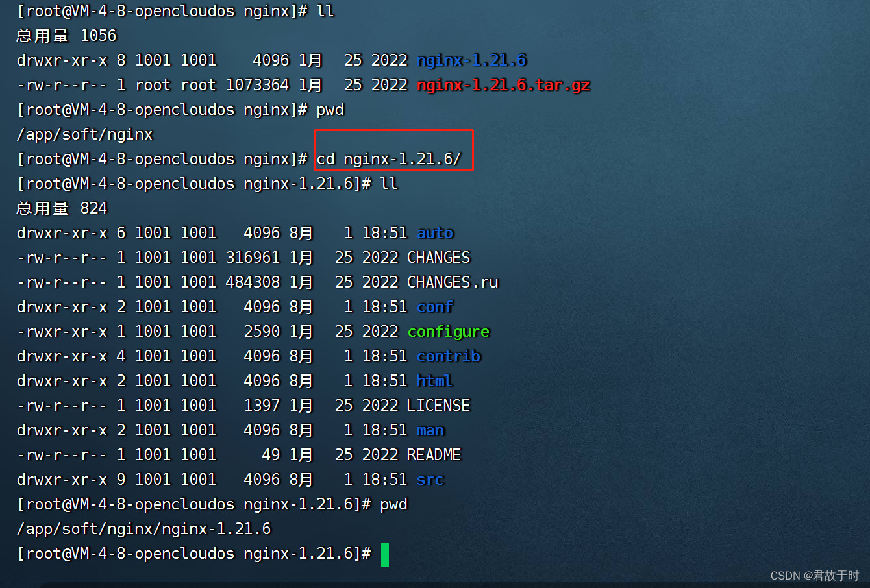Click the blue nginx-1.21.6 directory name
Image resolution: width=870 pixels, height=588 pixels.
472,60
